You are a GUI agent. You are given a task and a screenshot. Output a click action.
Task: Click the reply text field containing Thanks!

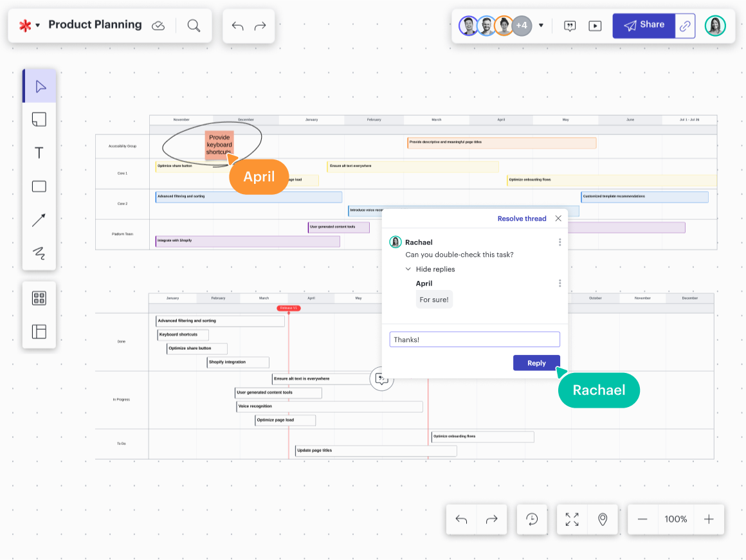coord(475,339)
